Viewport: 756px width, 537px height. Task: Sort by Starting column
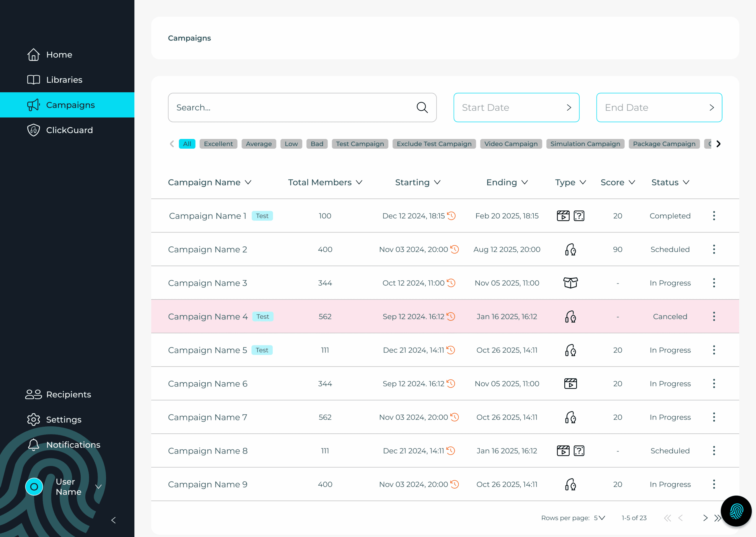pyautogui.click(x=418, y=182)
